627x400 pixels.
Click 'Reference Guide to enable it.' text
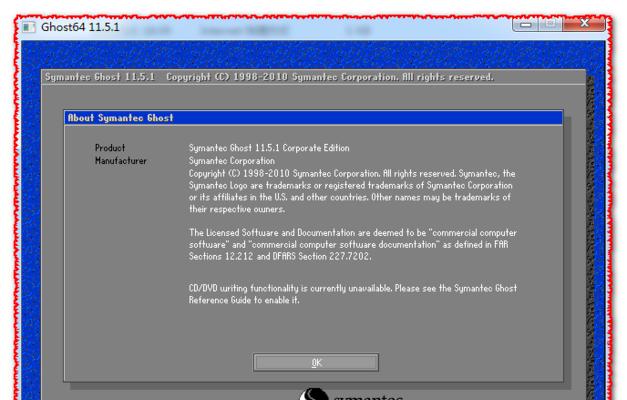(x=244, y=300)
